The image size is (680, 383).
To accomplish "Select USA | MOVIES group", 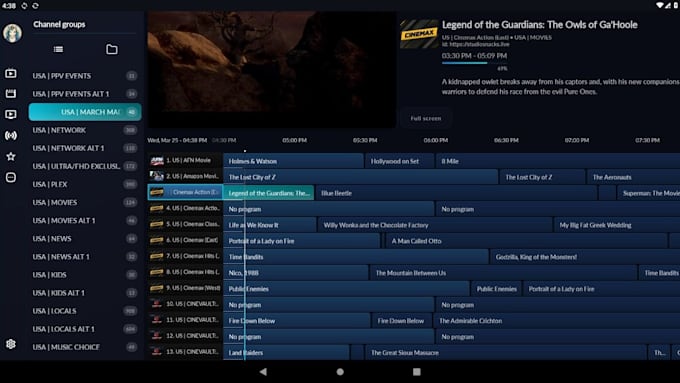I will pos(85,203).
